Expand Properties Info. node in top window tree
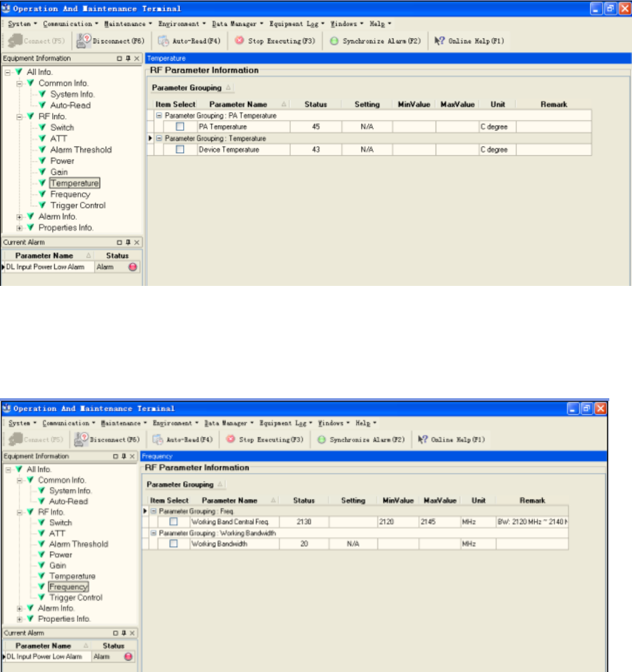632x672 pixels. click(x=19, y=228)
